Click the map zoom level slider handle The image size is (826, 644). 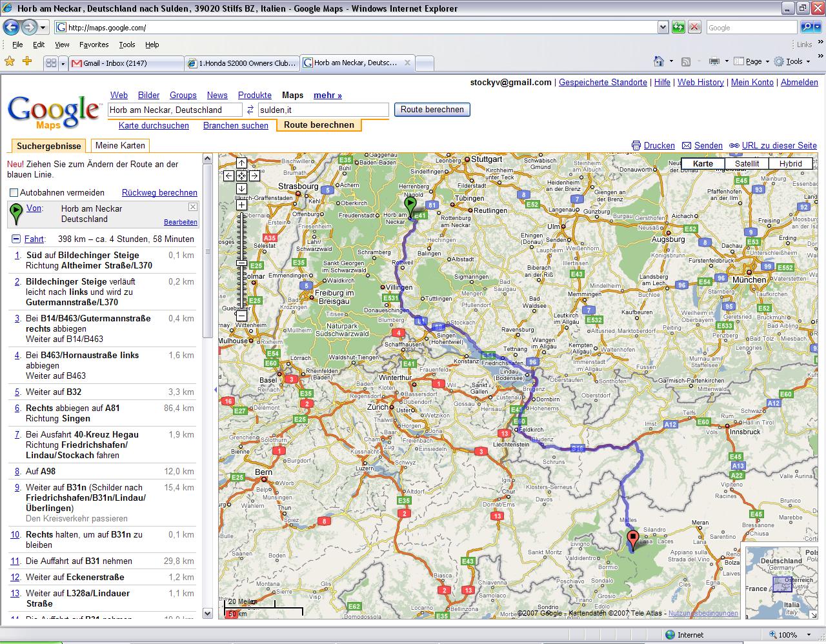241,263
